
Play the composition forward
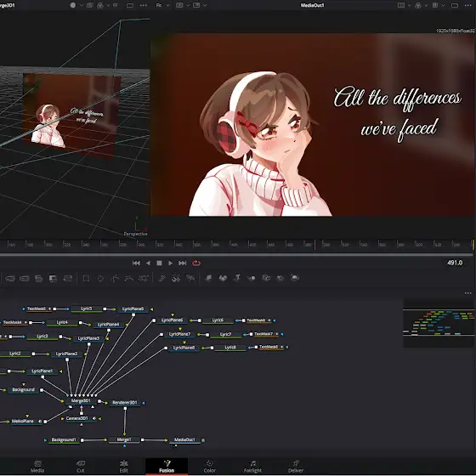coord(170,263)
